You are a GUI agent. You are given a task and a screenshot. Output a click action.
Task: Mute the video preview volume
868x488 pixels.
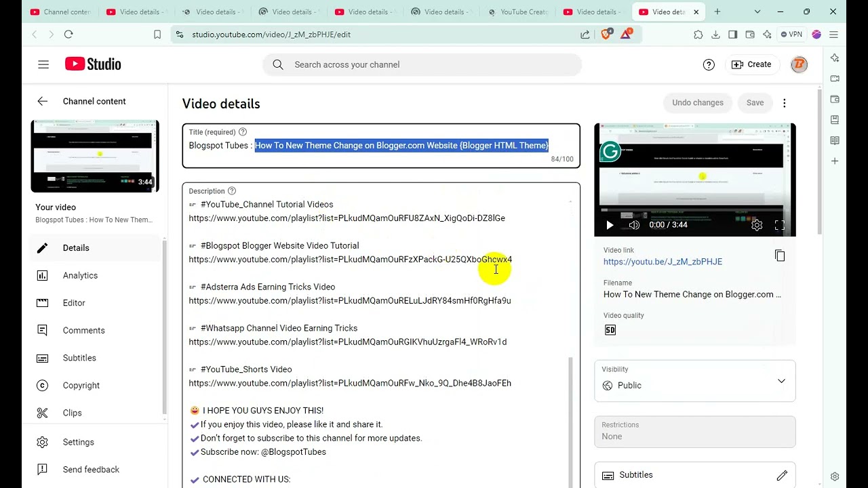tap(634, 225)
